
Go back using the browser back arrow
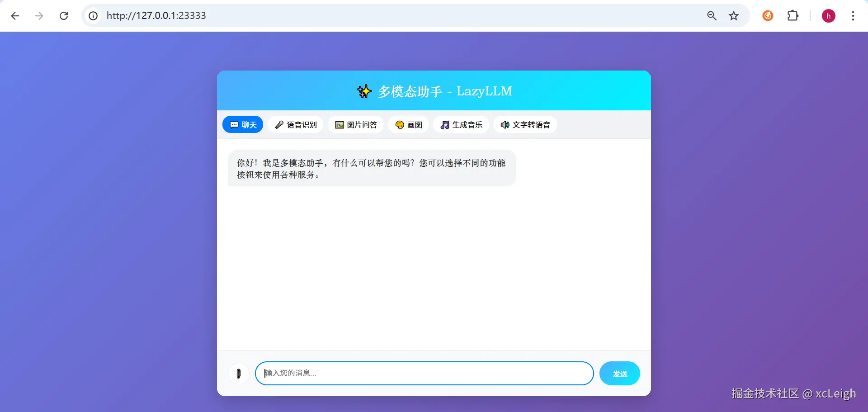click(15, 16)
